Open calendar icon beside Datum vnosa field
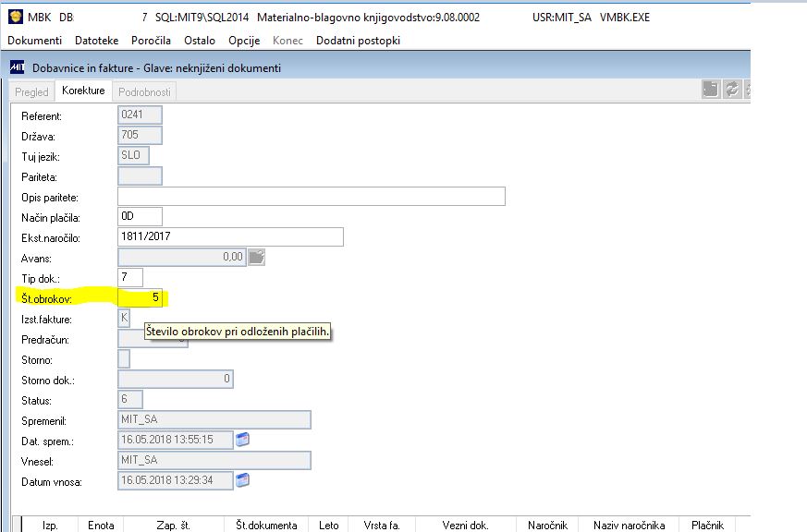The width and height of the screenshot is (807, 532). 242,480
